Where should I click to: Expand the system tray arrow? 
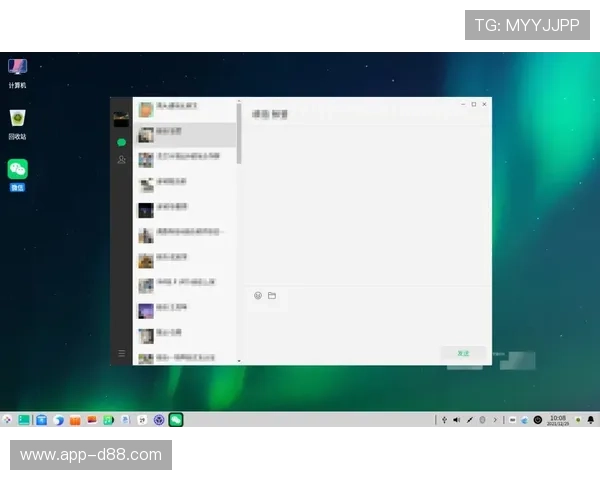tap(496, 420)
